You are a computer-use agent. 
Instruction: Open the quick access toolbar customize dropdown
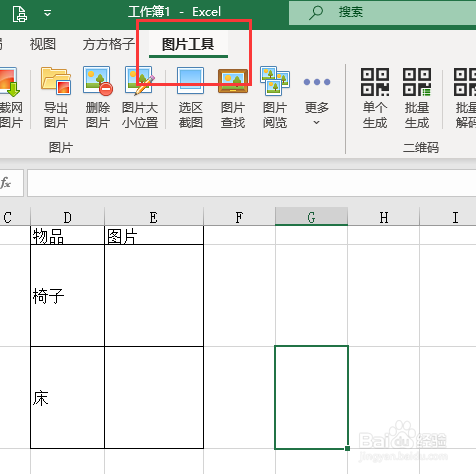tap(47, 13)
